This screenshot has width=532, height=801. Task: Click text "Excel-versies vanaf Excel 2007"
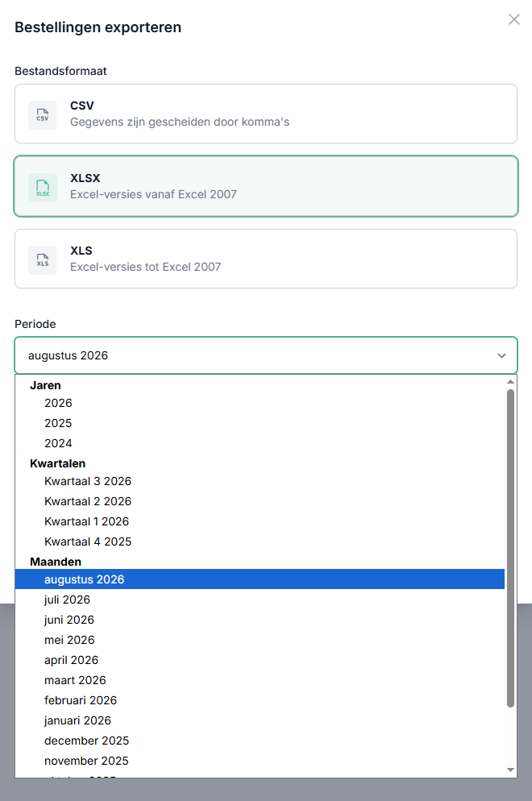(153, 195)
